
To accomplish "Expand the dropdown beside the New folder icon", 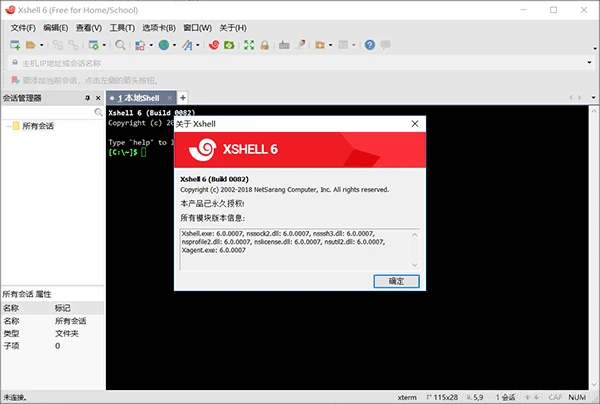I will click(x=331, y=45).
